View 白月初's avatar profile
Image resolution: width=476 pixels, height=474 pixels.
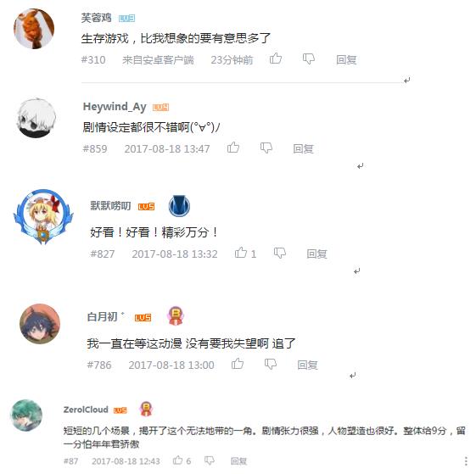pos(40,324)
